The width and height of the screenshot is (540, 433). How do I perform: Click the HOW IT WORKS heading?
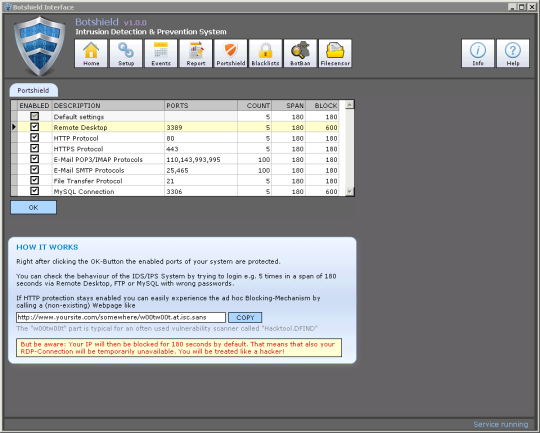[x=47, y=247]
